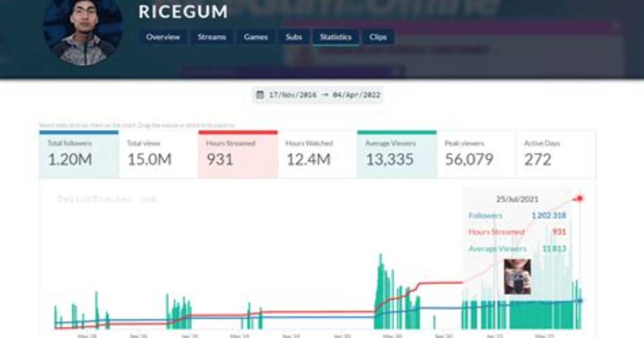
Task: Switch to the Streams tab
Action: click(x=212, y=37)
